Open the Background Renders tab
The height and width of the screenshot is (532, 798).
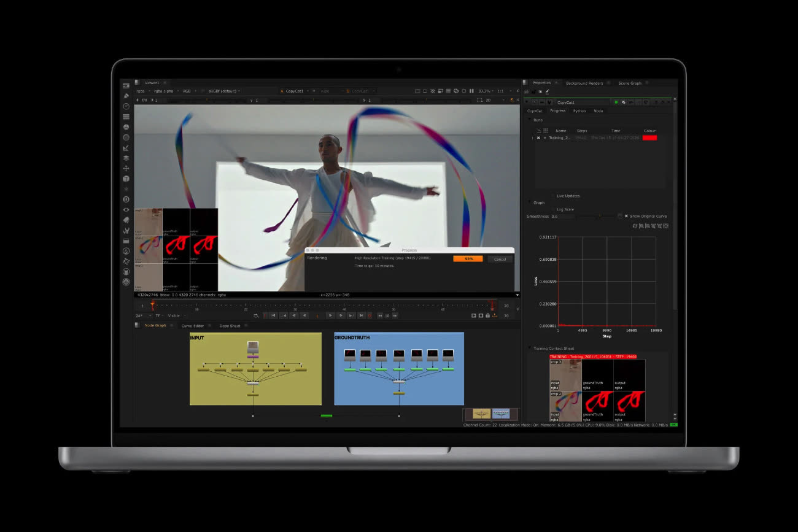tap(584, 83)
